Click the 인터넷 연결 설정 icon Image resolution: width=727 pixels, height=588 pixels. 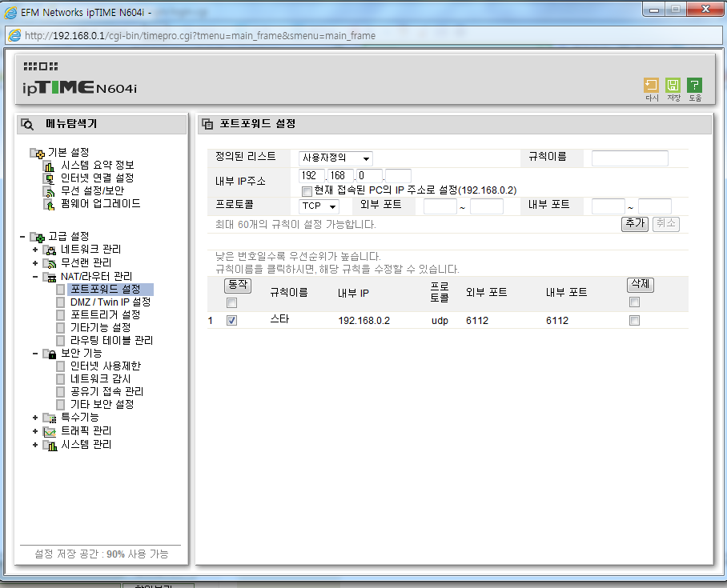point(49,178)
